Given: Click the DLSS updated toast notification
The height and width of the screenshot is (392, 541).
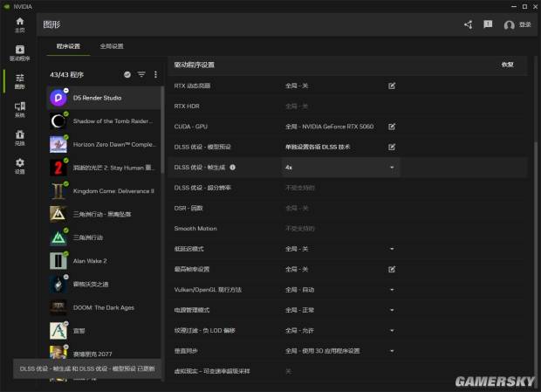Looking at the screenshot, I should [87, 368].
